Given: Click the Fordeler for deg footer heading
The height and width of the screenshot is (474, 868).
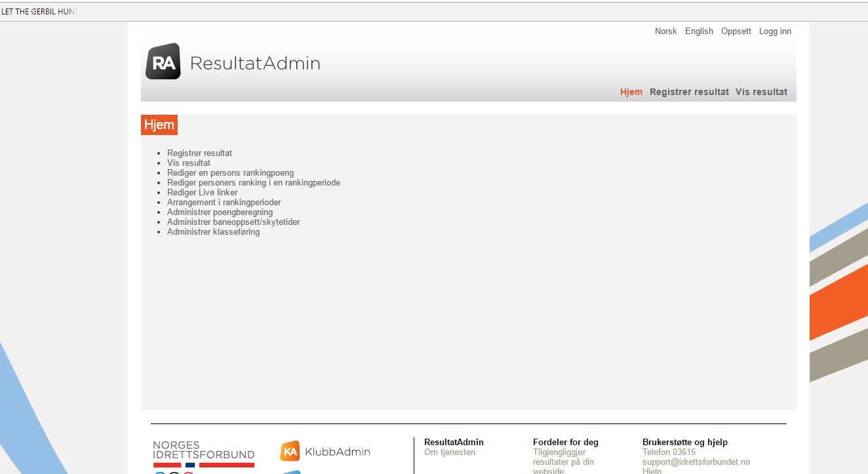Looking at the screenshot, I should point(566,443).
